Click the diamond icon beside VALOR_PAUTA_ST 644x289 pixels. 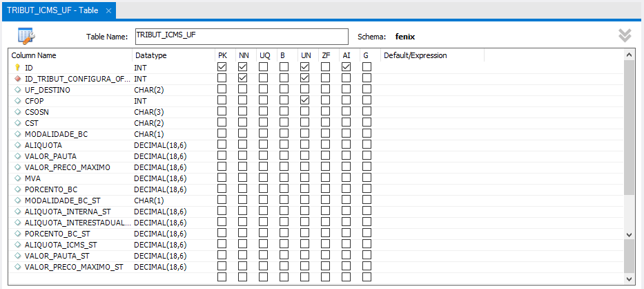point(17,256)
